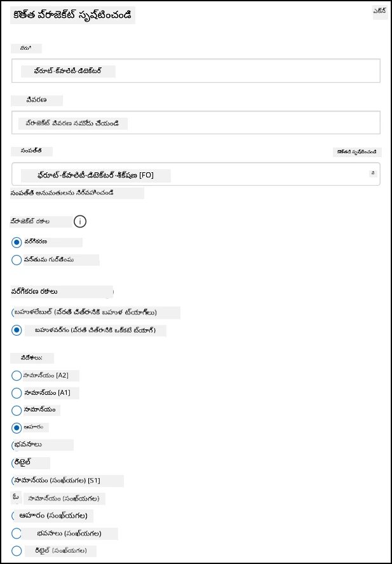392x564 pixels.
Task: Select plain సామాన్యం domain radio
Action: coord(17,410)
